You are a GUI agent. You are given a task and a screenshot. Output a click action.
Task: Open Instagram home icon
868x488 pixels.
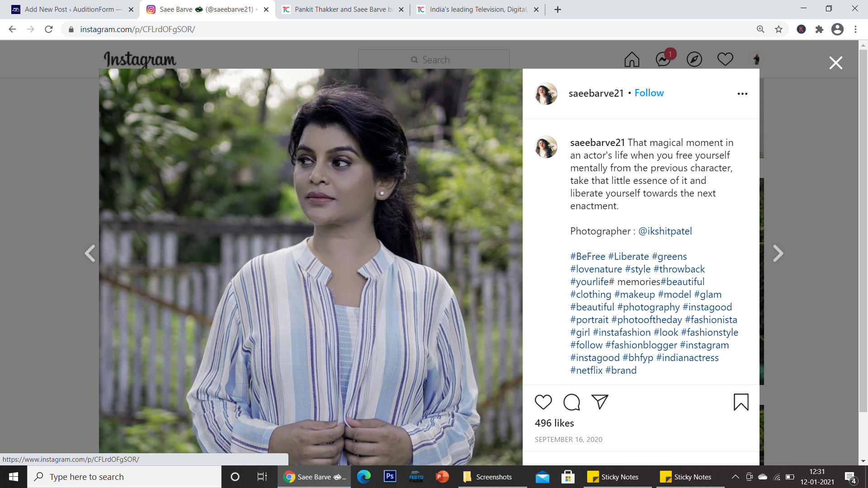click(632, 59)
